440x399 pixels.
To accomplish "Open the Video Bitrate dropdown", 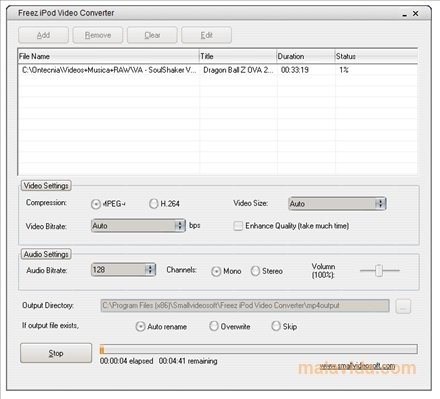I will [138, 226].
